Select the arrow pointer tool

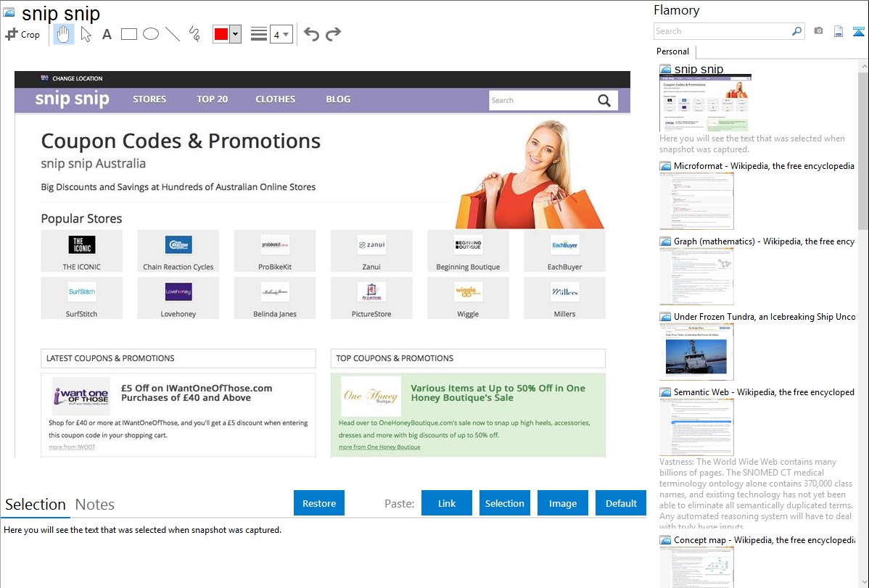pos(86,34)
